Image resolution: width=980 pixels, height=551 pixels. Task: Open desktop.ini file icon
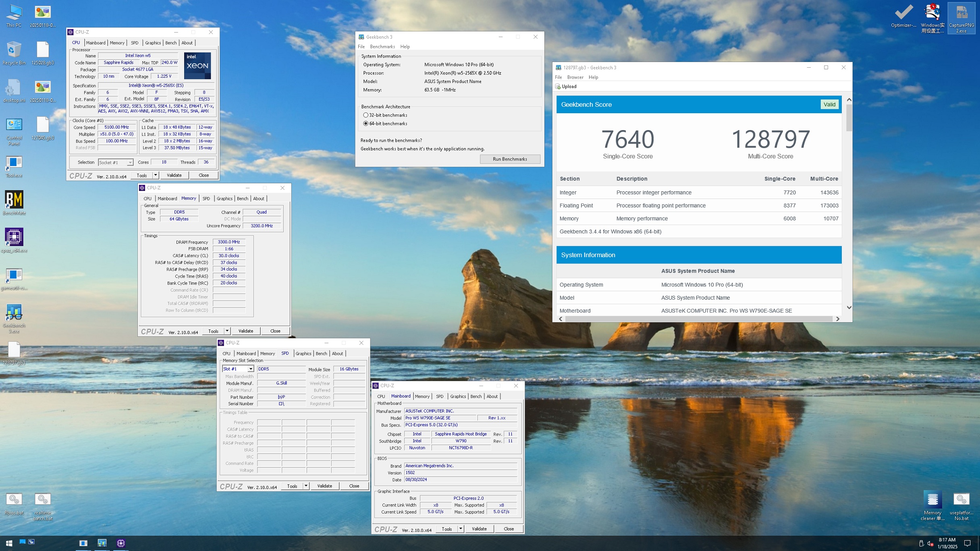click(x=14, y=91)
